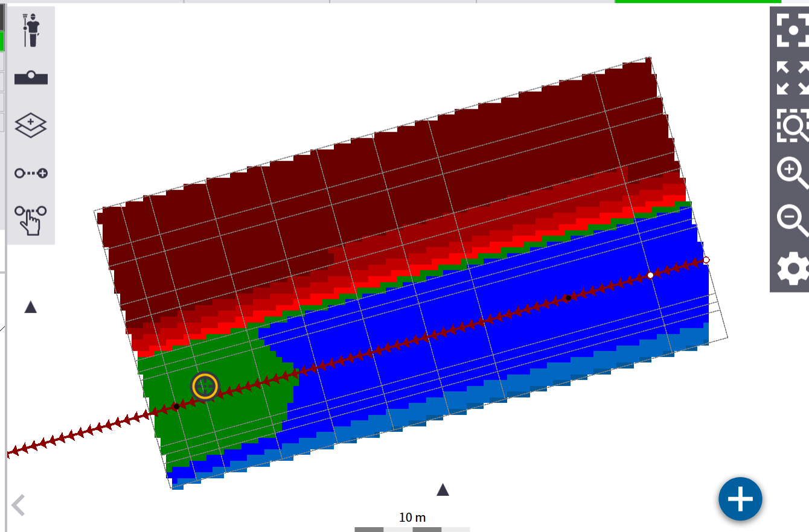
Task: Select the add point to line tool
Action: coord(31,174)
